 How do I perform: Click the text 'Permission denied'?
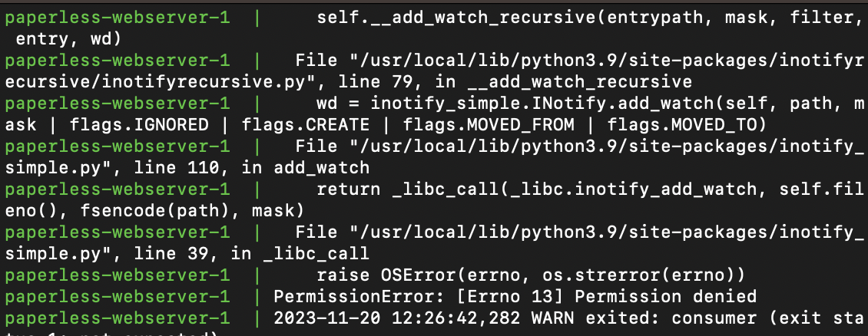coord(665,298)
